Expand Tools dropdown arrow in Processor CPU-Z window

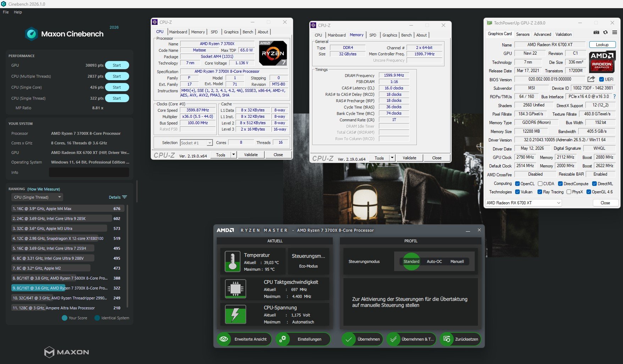pos(233,155)
